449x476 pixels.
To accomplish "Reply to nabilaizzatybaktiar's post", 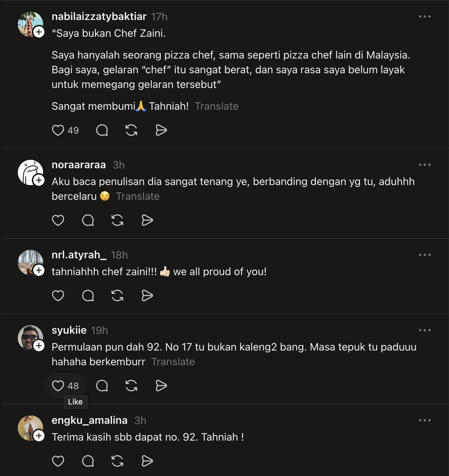I will 102,130.
